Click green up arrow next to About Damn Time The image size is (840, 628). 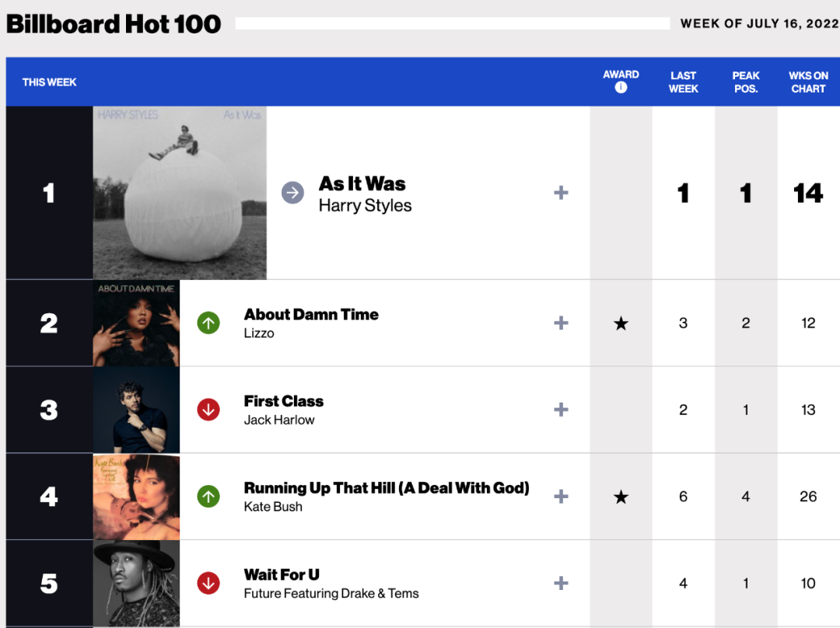[x=208, y=323]
